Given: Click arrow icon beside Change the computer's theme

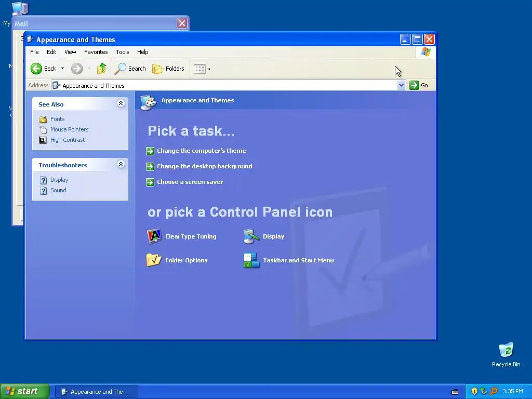Looking at the screenshot, I should point(150,151).
